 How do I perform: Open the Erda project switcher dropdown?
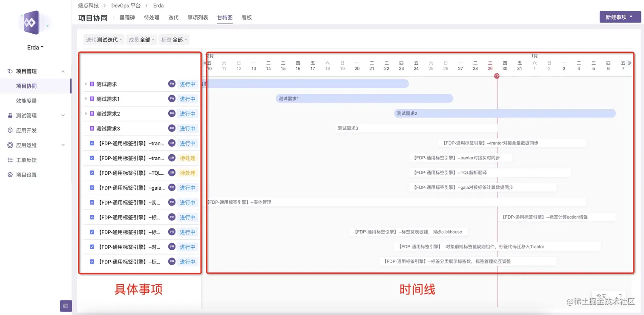35,47
